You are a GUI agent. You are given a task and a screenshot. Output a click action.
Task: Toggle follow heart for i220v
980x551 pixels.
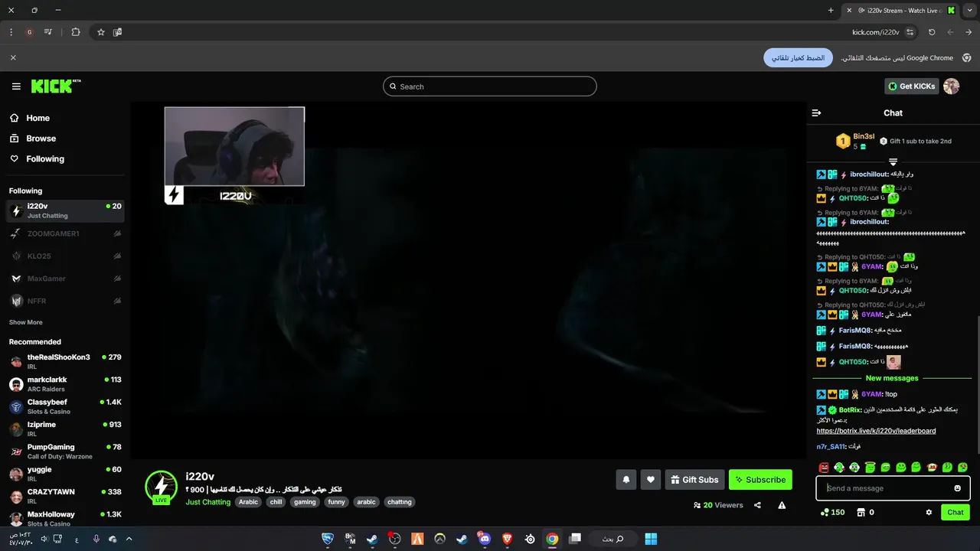click(651, 480)
